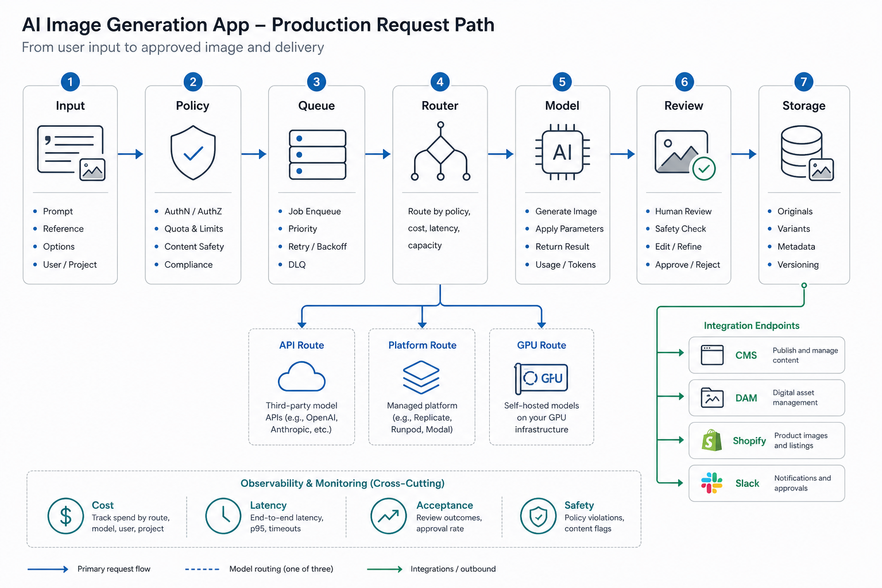Click the Latency clock icon
This screenshot has height=588, width=882.
click(223, 516)
